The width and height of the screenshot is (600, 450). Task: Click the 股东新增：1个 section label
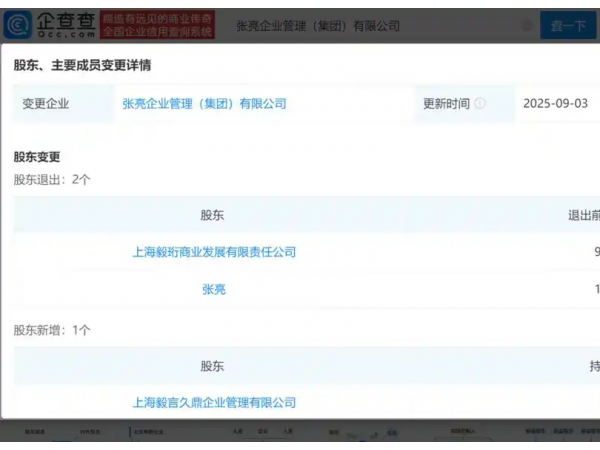click(52, 330)
